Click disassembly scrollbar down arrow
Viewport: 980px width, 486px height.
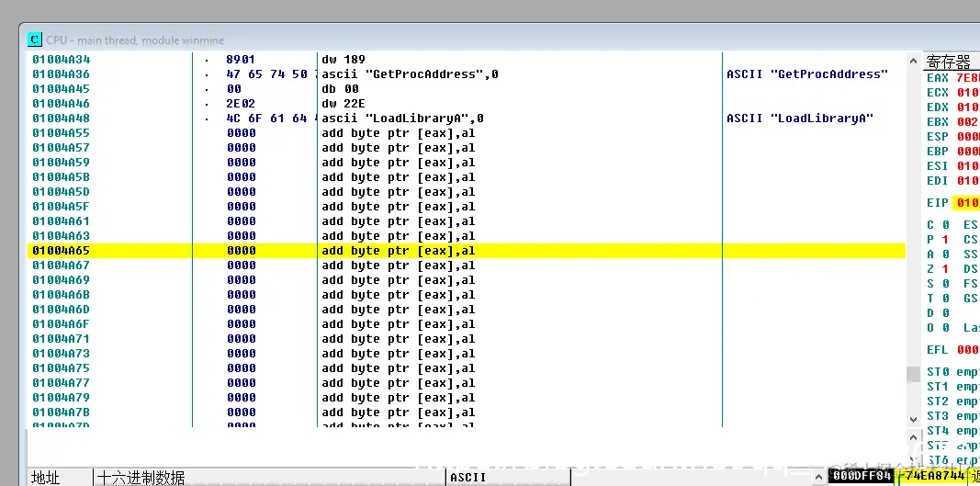[913, 420]
